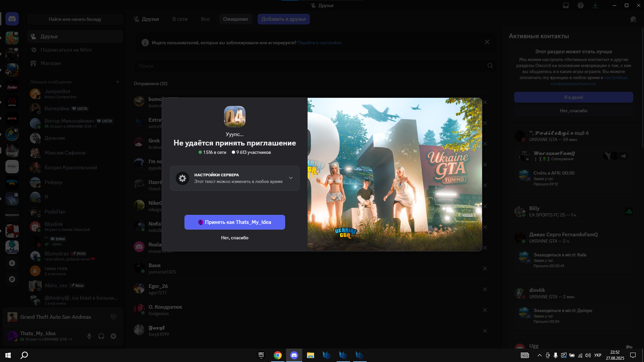Open Windows Start menu
This screenshot has width=644, height=362.
tap(8, 355)
